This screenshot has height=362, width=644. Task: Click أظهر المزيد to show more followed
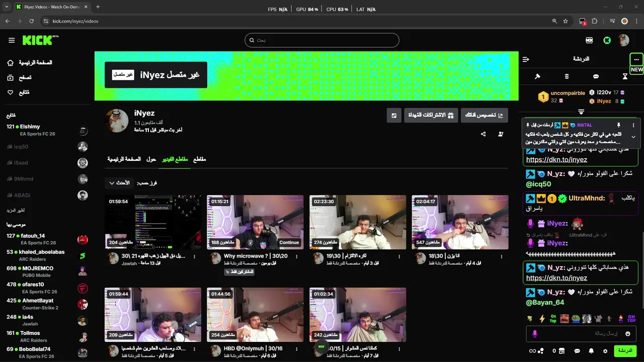point(16,210)
